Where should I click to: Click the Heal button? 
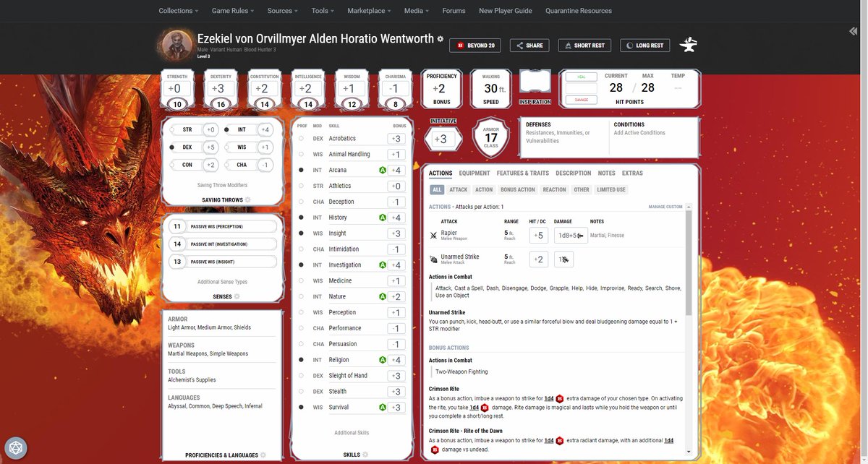pyautogui.click(x=582, y=77)
